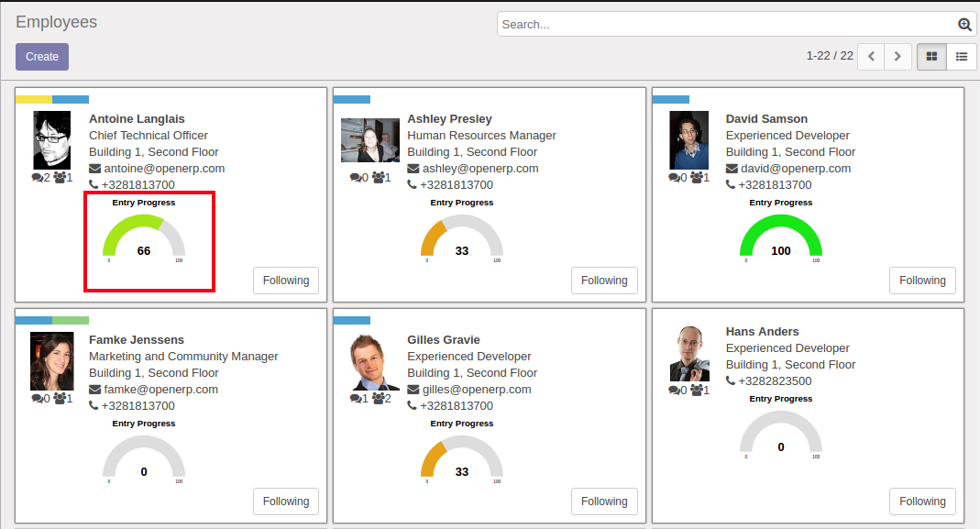This screenshot has height=529, width=980.
Task: Unfollow David Samson via Following button
Action: tap(922, 281)
